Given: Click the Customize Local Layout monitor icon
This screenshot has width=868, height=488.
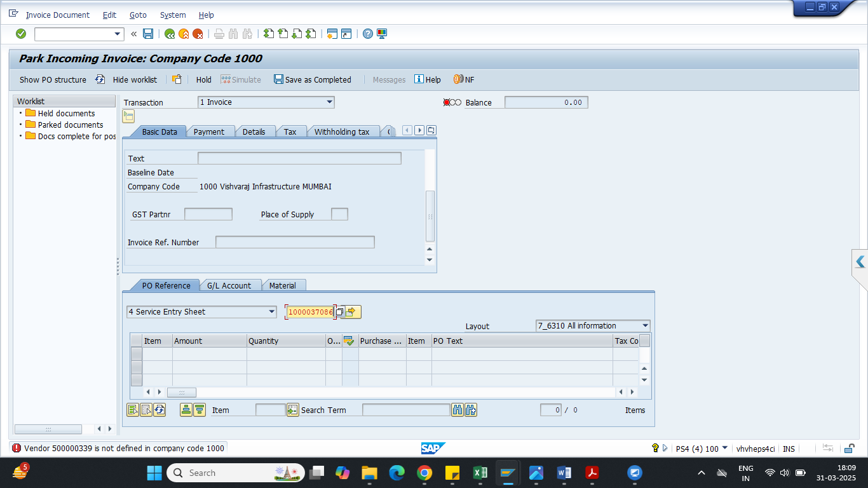Looking at the screenshot, I should (382, 34).
